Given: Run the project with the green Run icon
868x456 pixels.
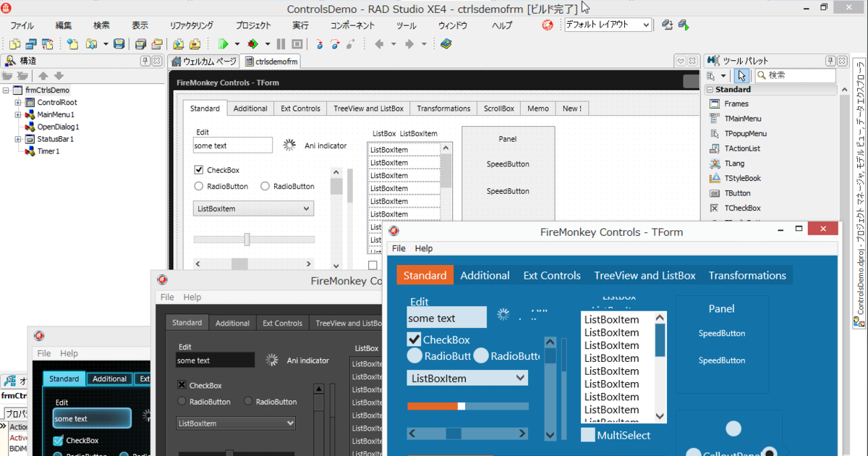Looking at the screenshot, I should click(x=223, y=43).
